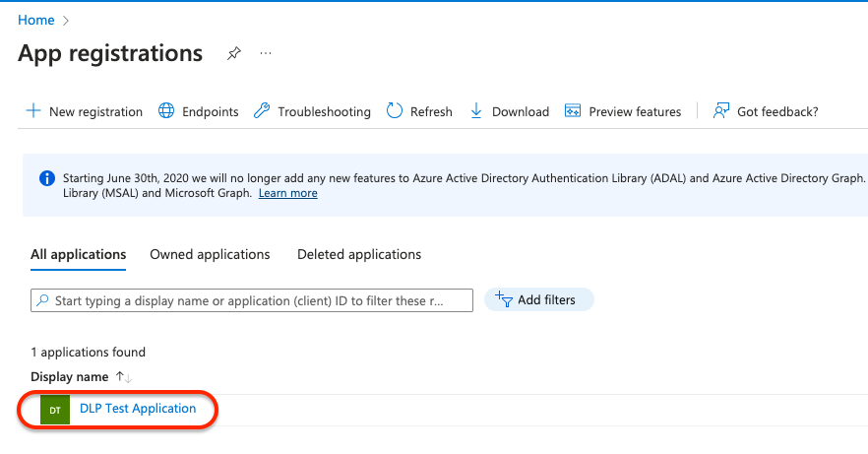Viewport: 868px width, 454px height.
Task: Open DLP Test Application
Action: click(138, 409)
